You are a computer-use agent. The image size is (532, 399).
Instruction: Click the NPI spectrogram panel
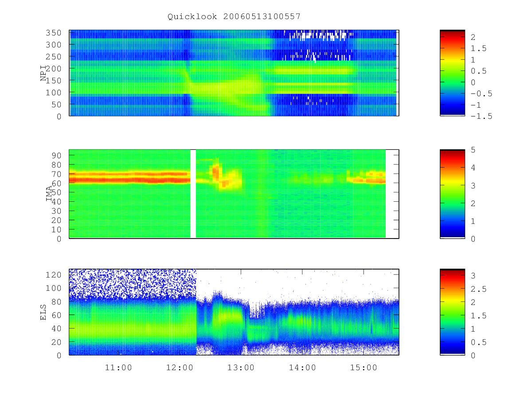pyautogui.click(x=234, y=73)
